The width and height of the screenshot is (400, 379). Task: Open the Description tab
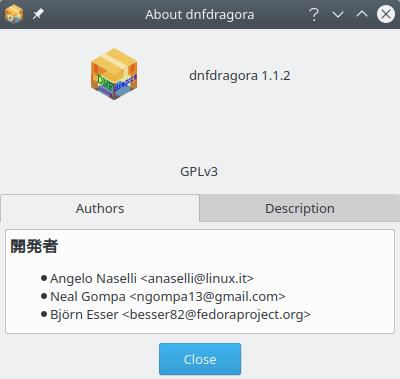[300, 208]
